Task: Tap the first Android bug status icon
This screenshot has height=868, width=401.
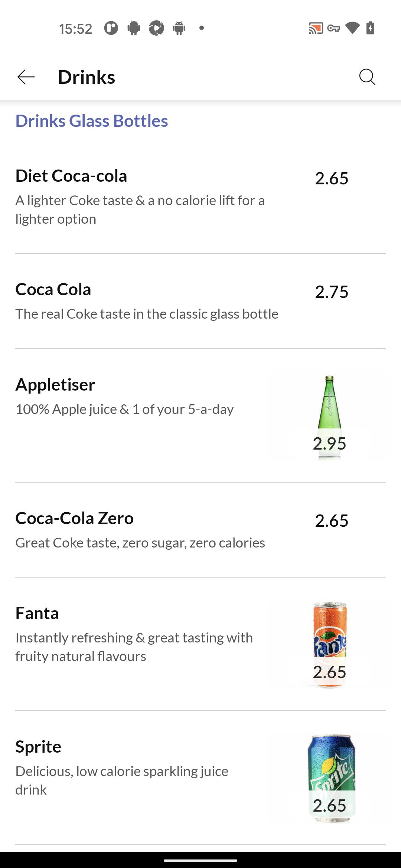Action: pyautogui.click(x=134, y=28)
